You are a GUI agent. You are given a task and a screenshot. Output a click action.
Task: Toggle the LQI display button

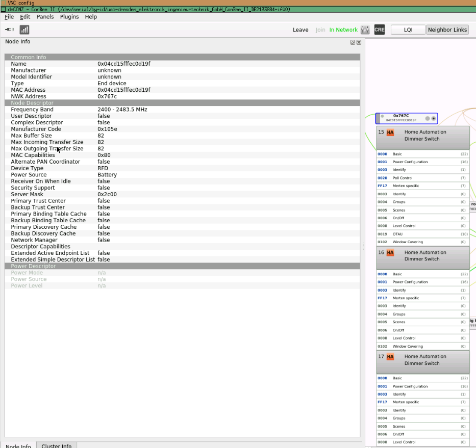coord(408,30)
